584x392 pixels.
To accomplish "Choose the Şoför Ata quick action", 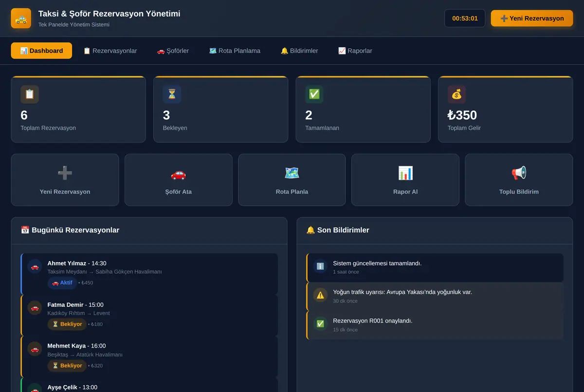I will (178, 180).
